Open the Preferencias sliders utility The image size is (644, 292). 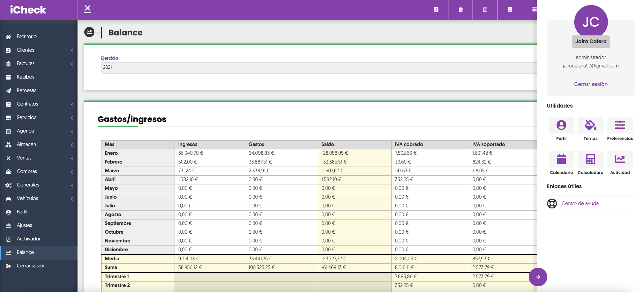(620, 125)
